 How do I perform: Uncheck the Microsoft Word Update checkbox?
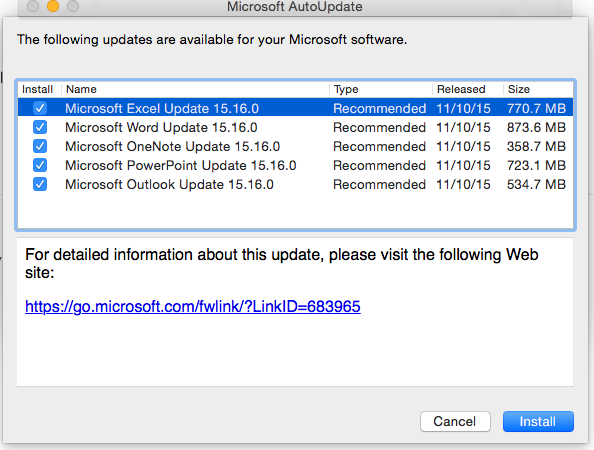[40, 127]
